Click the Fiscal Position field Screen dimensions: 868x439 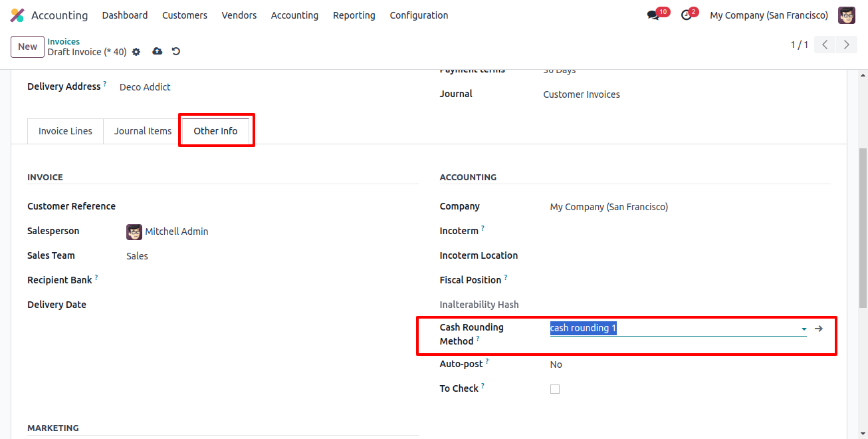(x=690, y=281)
